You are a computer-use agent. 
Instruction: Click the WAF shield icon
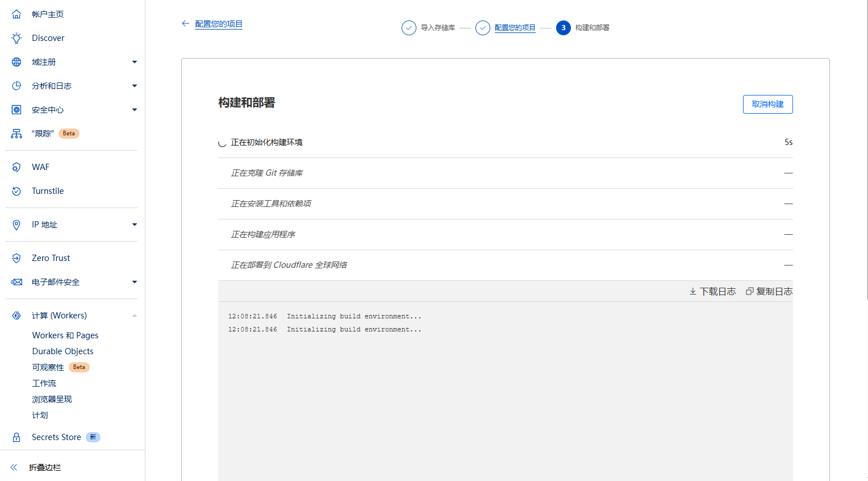[16, 167]
